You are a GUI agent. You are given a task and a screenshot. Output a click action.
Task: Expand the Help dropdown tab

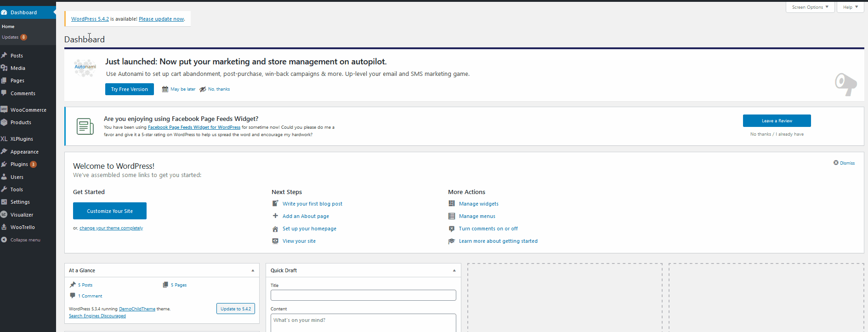tap(850, 7)
